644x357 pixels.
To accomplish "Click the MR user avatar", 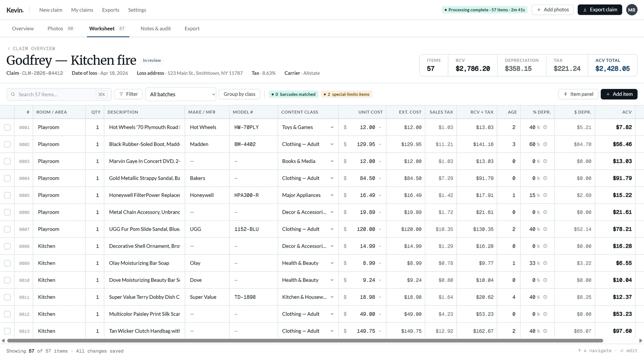I will 631,10.
